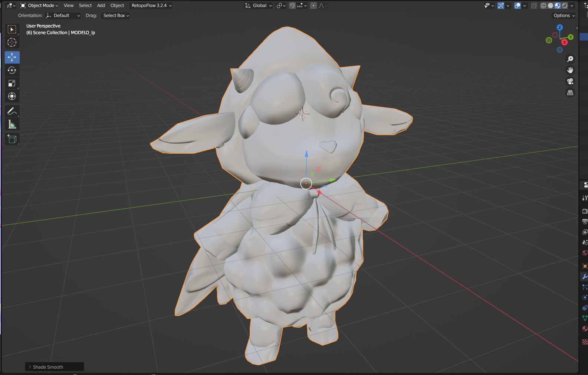The height and width of the screenshot is (375, 588).
Task: Open the Object Mode dropdown
Action: pos(39,6)
